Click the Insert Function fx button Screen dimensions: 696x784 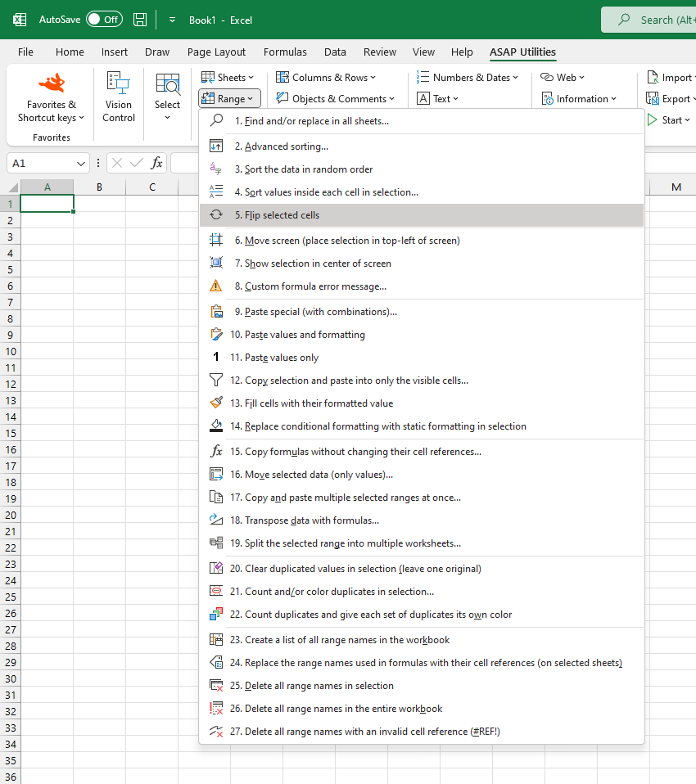click(x=157, y=163)
